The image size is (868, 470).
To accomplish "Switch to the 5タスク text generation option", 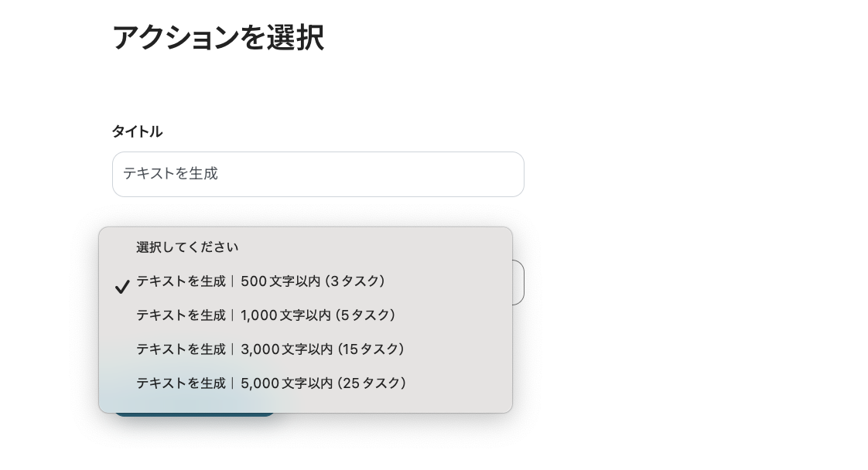I will (x=265, y=315).
